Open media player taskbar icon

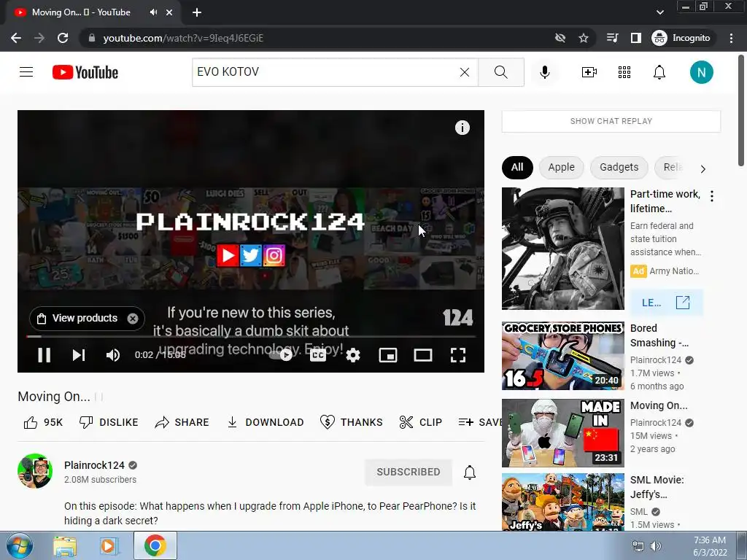[x=109, y=545]
